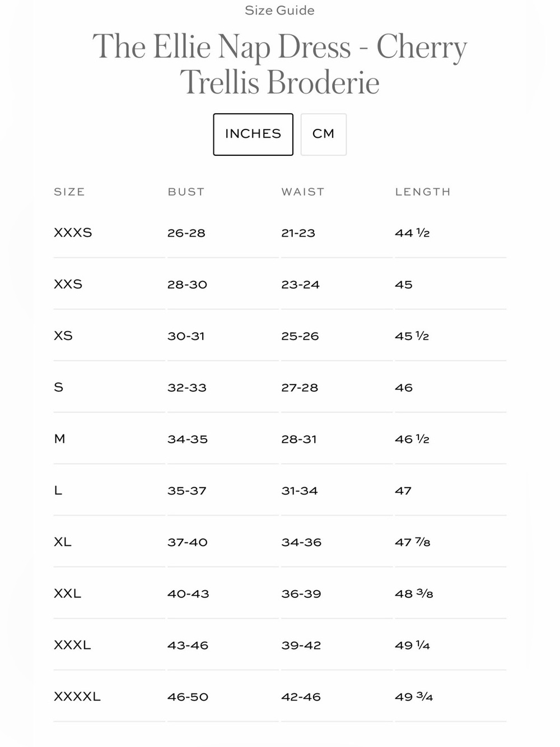This screenshot has height=747, width=560.
Task: Click waist value 31-34 for size L
Action: pos(300,491)
